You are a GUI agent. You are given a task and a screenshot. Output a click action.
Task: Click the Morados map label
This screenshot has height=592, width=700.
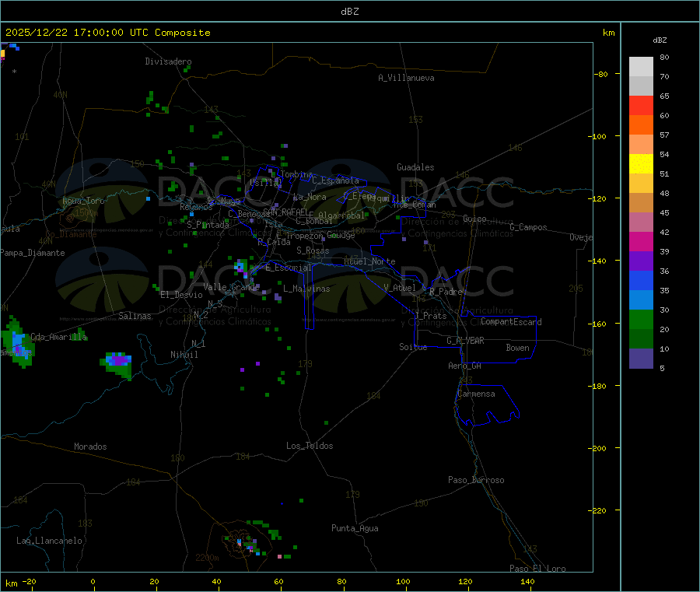coord(91,447)
